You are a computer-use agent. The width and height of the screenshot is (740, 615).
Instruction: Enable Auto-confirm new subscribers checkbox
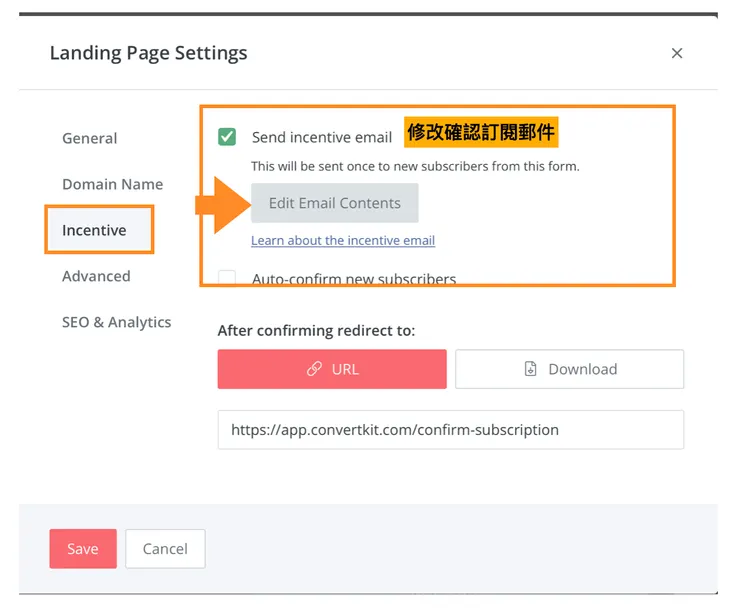(227, 279)
